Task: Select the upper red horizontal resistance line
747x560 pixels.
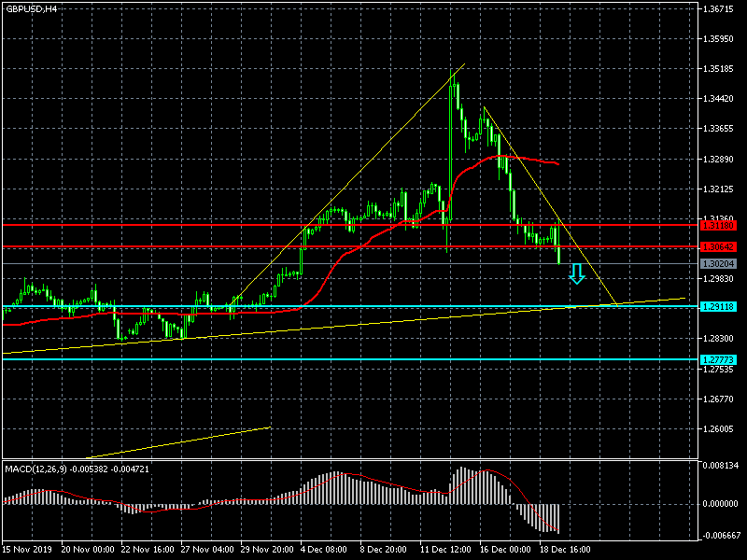Action: (350, 225)
